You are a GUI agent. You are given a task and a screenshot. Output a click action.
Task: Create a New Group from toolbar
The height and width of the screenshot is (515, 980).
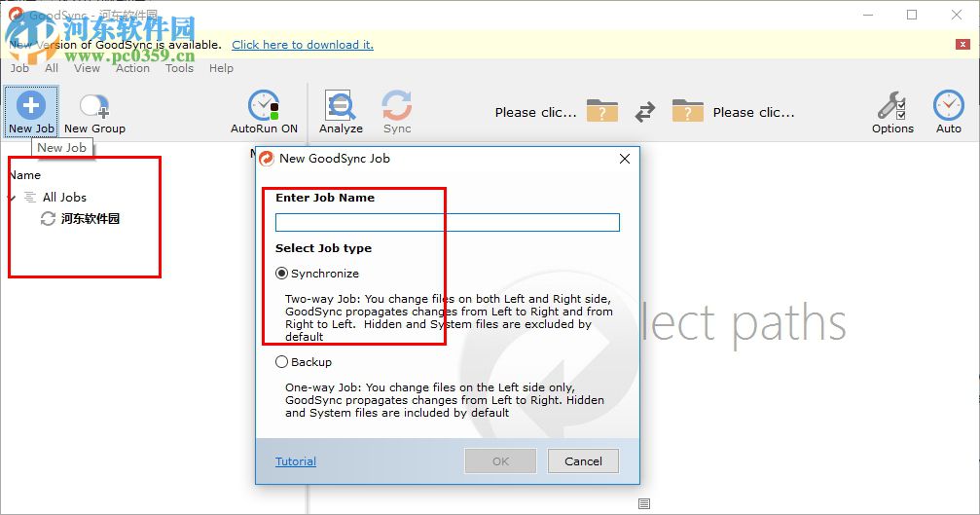[94, 112]
